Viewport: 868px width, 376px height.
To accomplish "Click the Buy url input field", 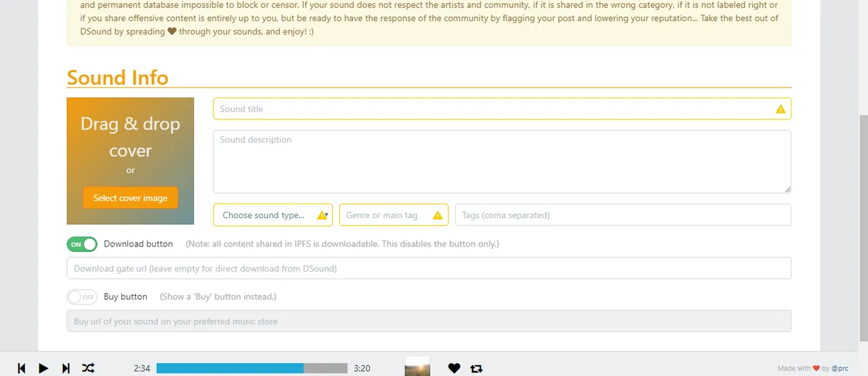I will point(429,321).
